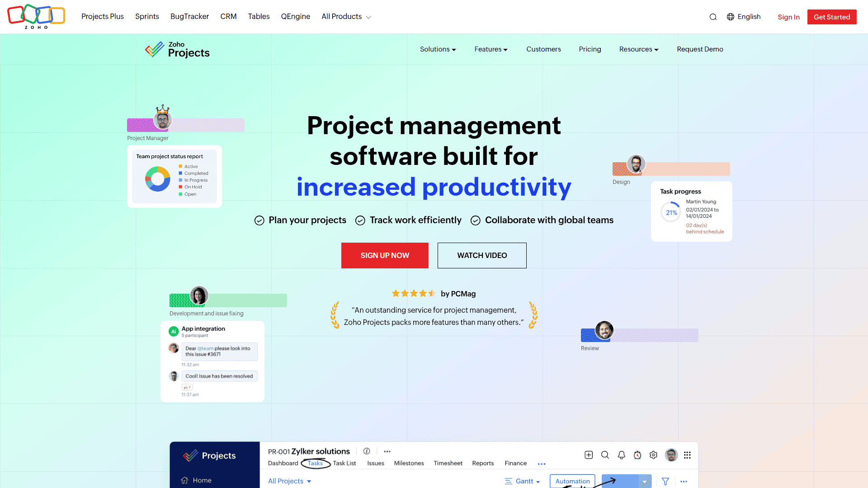Click the info icon beside Zylker solutions
The width and height of the screenshot is (868, 488).
click(367, 451)
